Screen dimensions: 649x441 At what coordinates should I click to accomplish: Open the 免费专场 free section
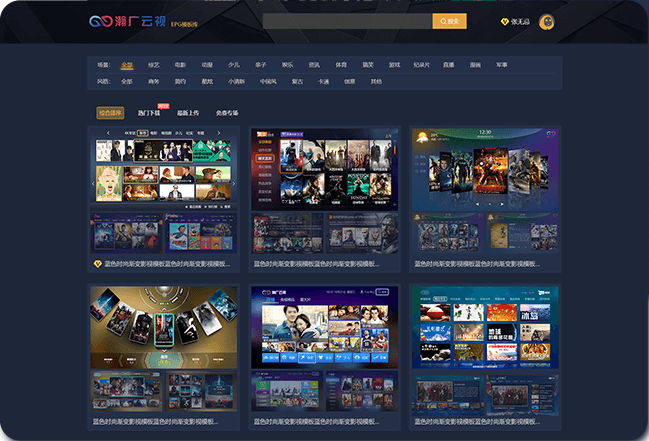click(x=227, y=113)
